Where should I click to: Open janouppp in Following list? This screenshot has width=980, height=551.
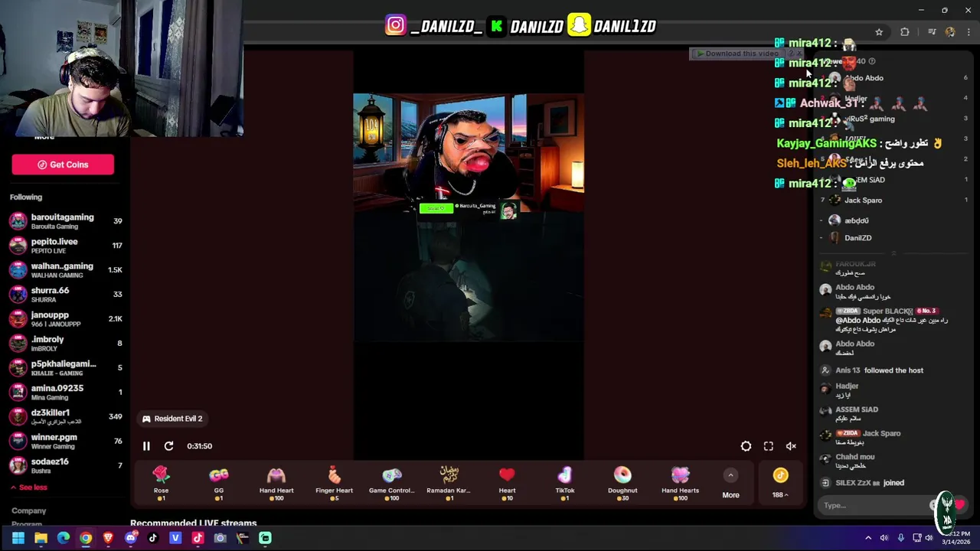[x=65, y=319]
